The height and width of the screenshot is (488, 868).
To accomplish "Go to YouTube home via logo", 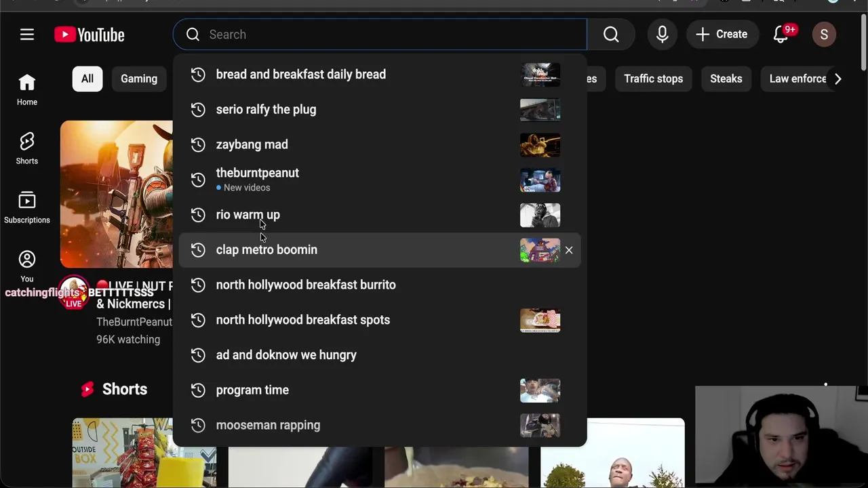I will pyautogui.click(x=90, y=35).
